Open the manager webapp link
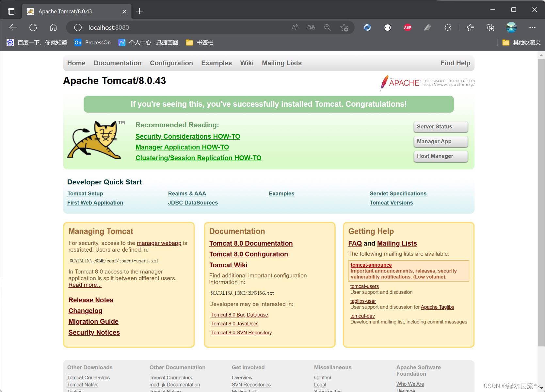 point(159,243)
